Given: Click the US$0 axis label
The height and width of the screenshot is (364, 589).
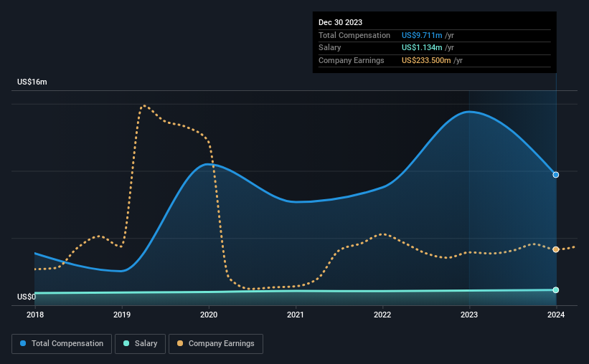Looking at the screenshot, I should point(27,297).
